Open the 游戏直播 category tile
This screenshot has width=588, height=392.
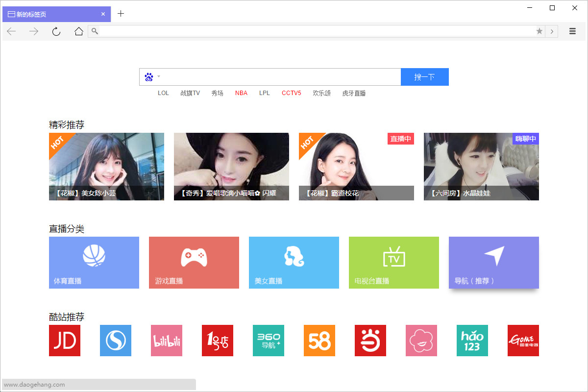[194, 263]
